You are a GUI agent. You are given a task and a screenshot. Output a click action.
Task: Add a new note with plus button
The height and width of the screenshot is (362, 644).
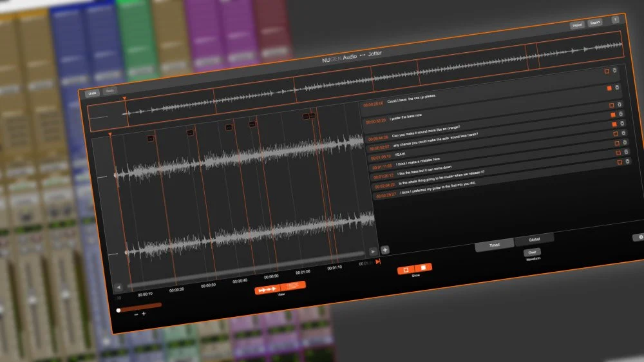(385, 250)
